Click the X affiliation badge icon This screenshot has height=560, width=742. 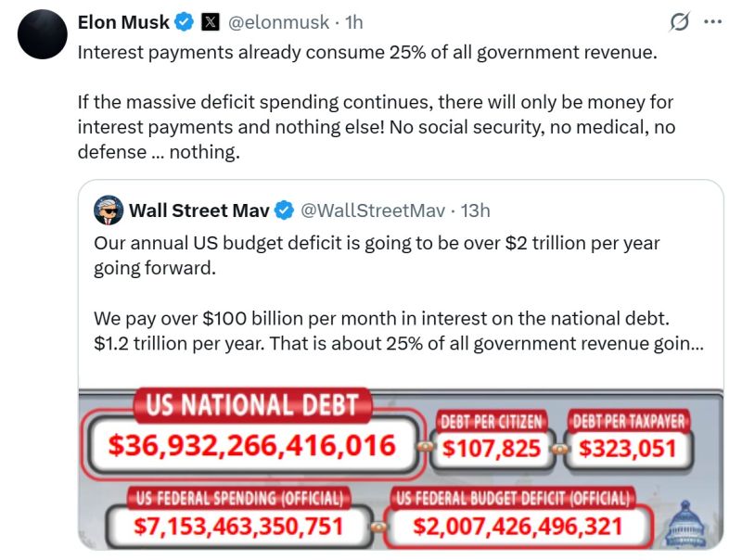point(210,22)
